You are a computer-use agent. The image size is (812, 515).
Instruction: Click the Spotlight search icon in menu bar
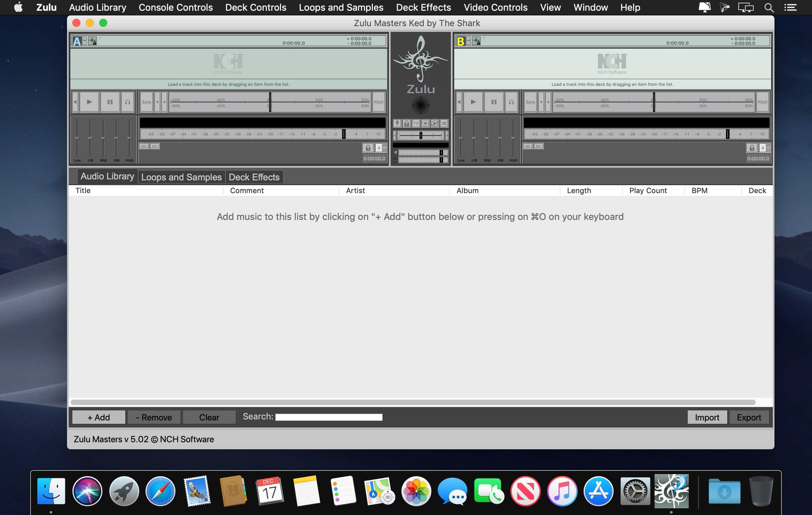769,7
